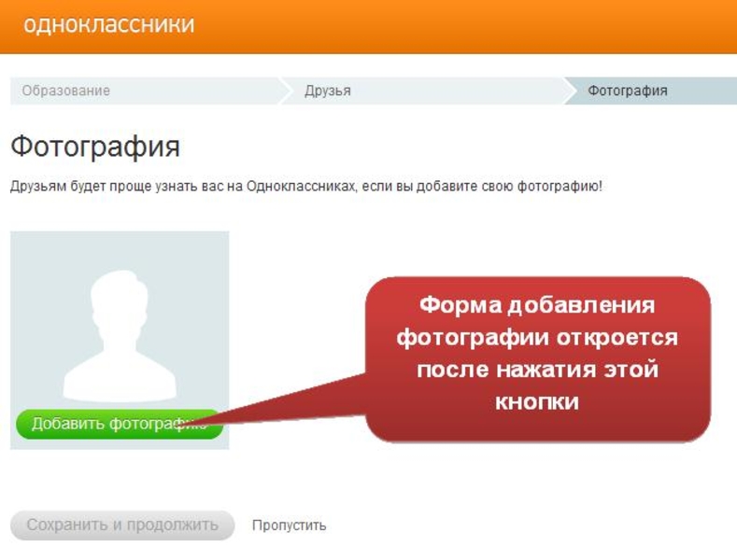737x560 pixels.
Task: Click empty orange header area right of logo
Action: [x=467, y=26]
